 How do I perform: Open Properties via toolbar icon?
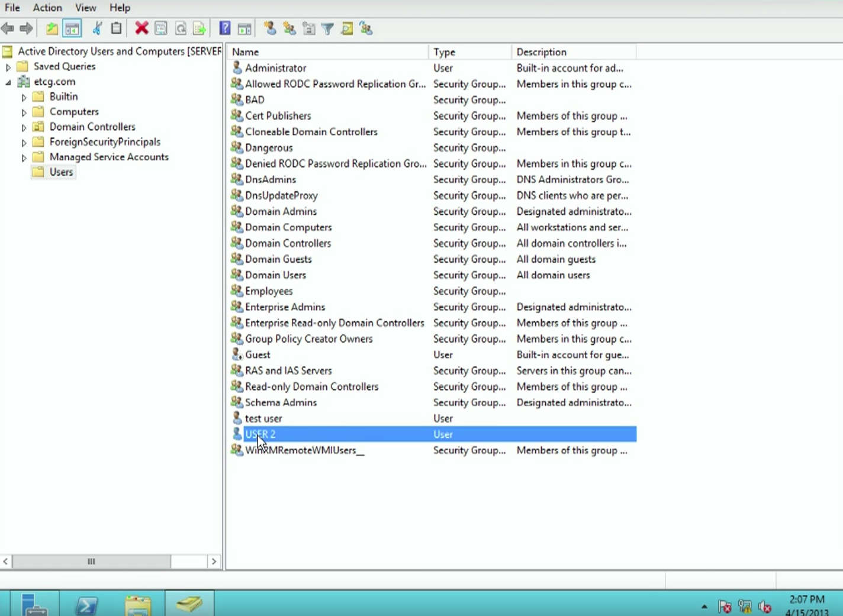pos(161,28)
